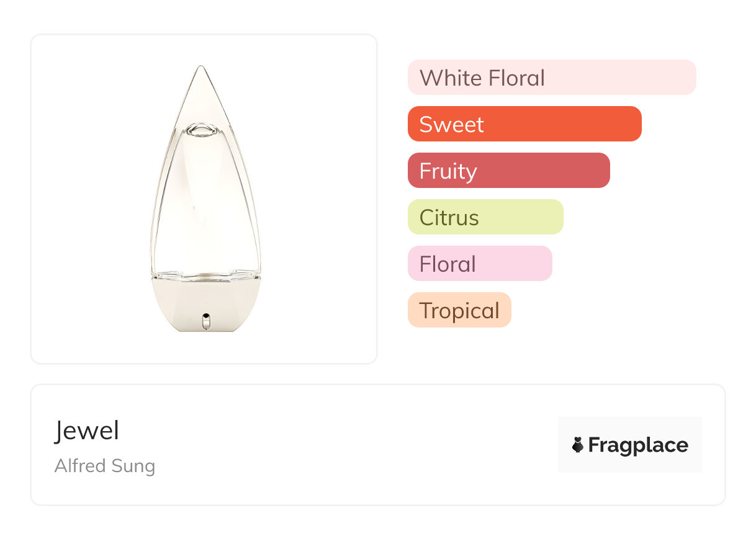
Task: Click the red Fruity accord bar
Action: 508,171
